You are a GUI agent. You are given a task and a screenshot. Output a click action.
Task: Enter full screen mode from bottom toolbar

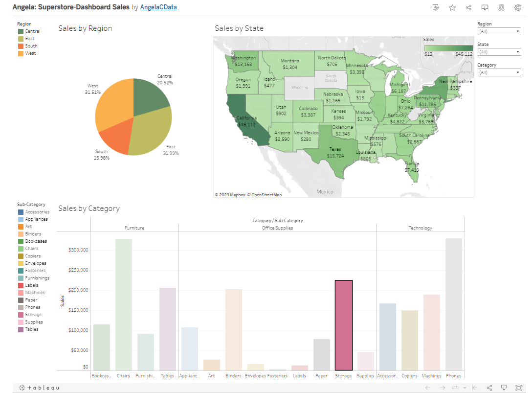519,388
